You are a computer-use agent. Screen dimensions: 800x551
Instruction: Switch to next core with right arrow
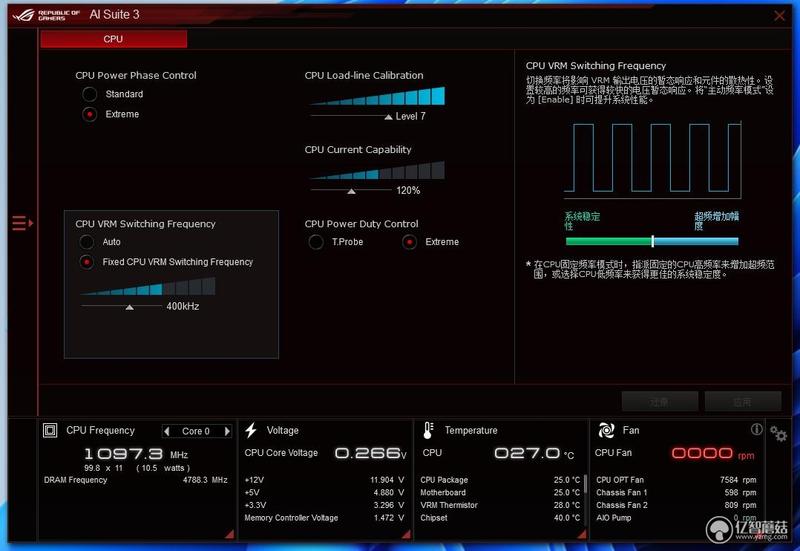[227, 431]
